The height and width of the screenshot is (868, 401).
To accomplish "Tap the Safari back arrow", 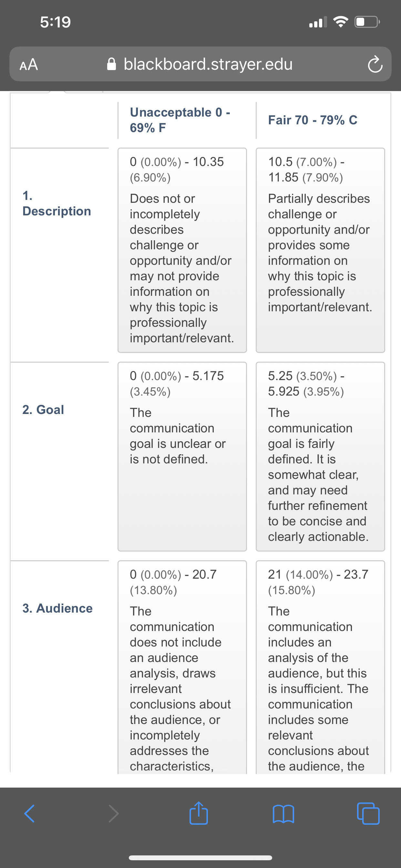I will (x=29, y=813).
